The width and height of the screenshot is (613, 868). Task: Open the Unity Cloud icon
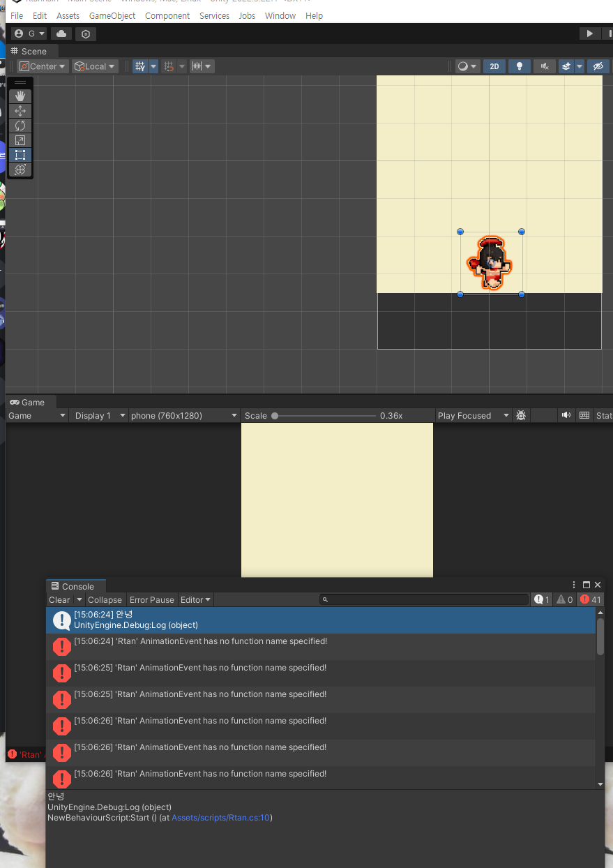(x=61, y=33)
